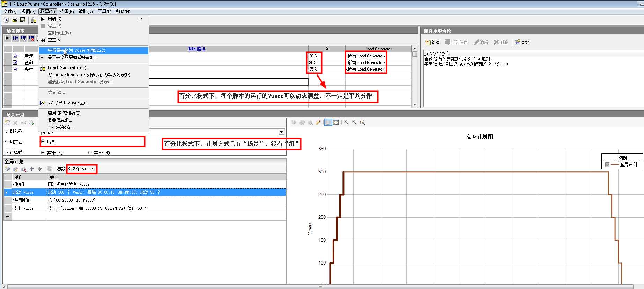Uncheck the 登录 script checkbox
The image size is (644, 289).
pyautogui.click(x=15, y=69)
